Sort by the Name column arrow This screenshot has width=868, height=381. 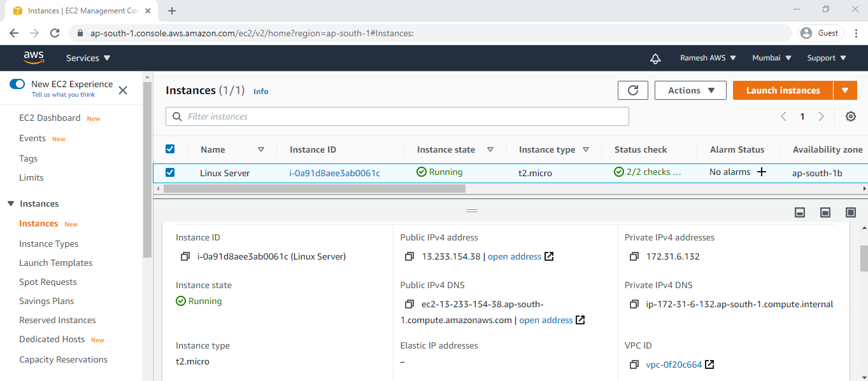click(261, 149)
